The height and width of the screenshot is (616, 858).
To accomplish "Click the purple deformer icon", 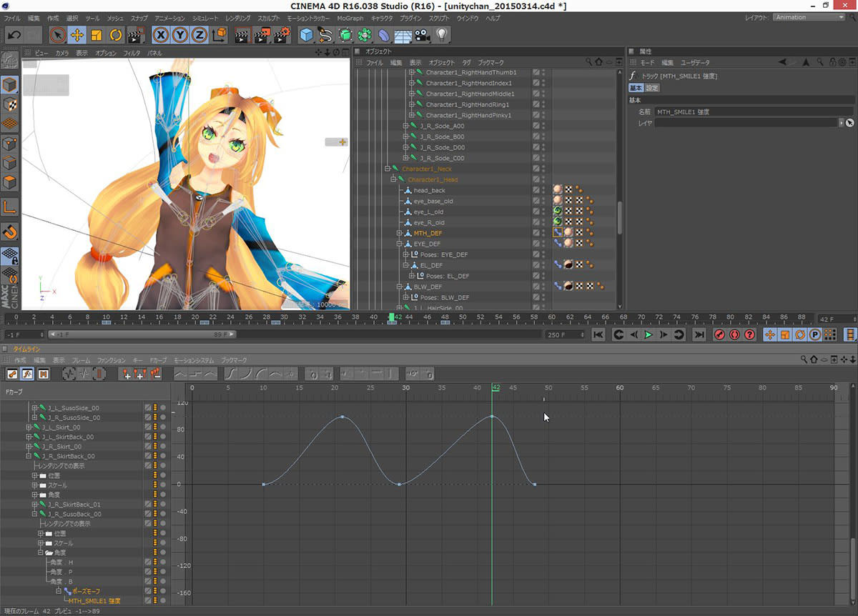I will [385, 34].
